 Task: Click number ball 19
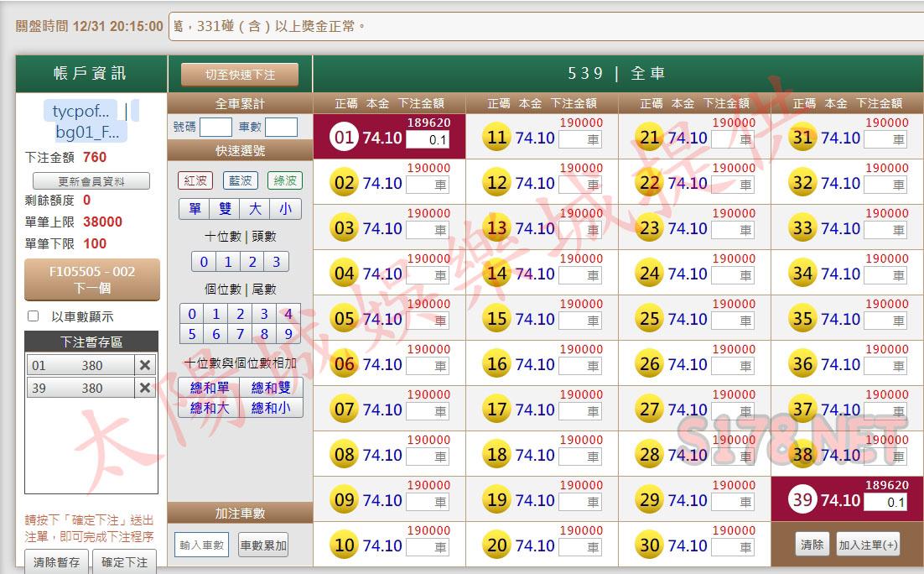[496, 500]
